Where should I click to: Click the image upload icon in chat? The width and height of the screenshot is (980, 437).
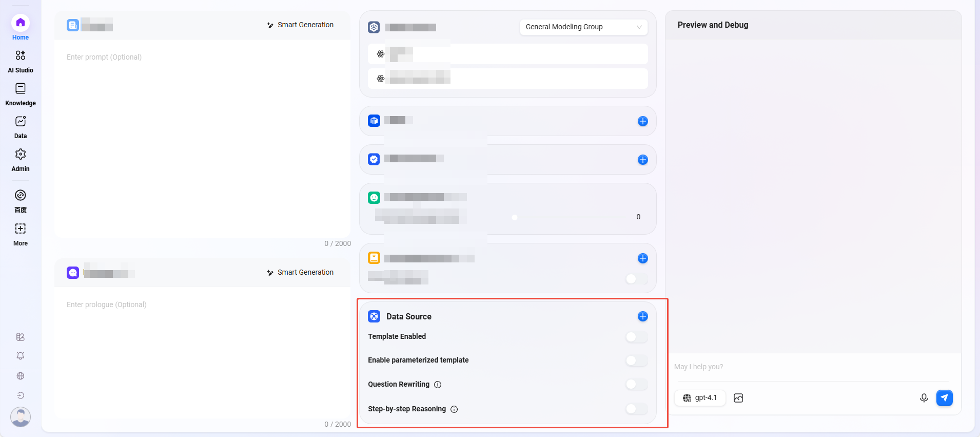(738, 398)
